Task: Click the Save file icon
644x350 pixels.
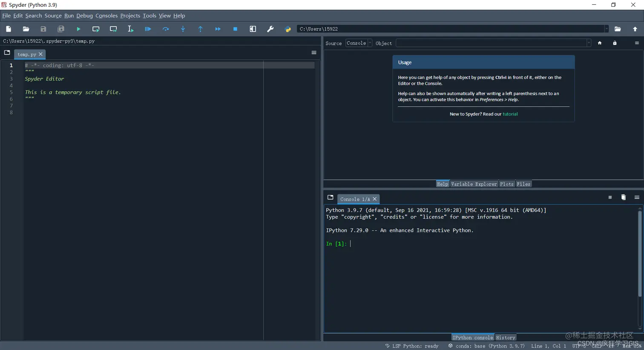Action: pos(43,29)
